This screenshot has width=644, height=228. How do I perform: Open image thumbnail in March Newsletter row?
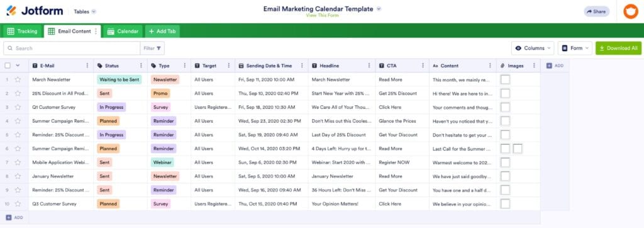coord(505,79)
